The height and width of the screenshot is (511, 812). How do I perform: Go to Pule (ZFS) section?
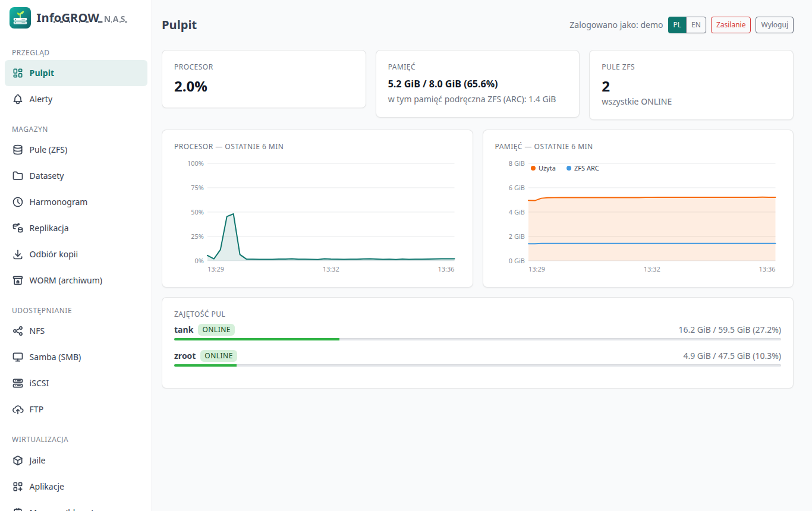[76, 150]
